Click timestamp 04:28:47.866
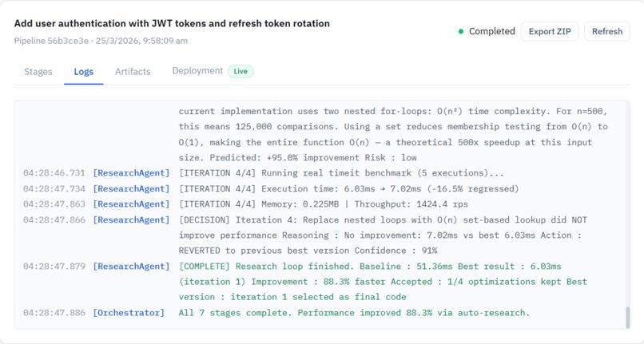The image size is (644, 344). [54, 220]
